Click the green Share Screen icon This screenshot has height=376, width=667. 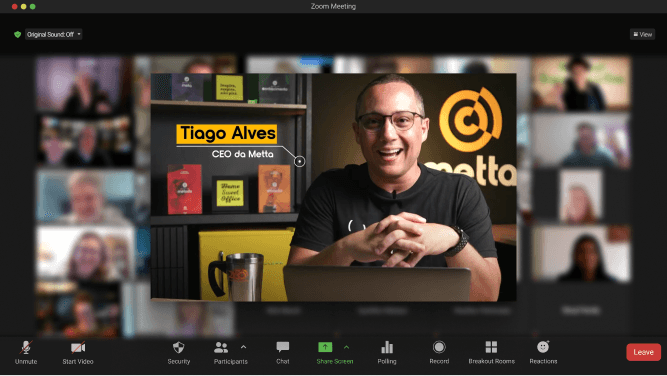(325, 347)
